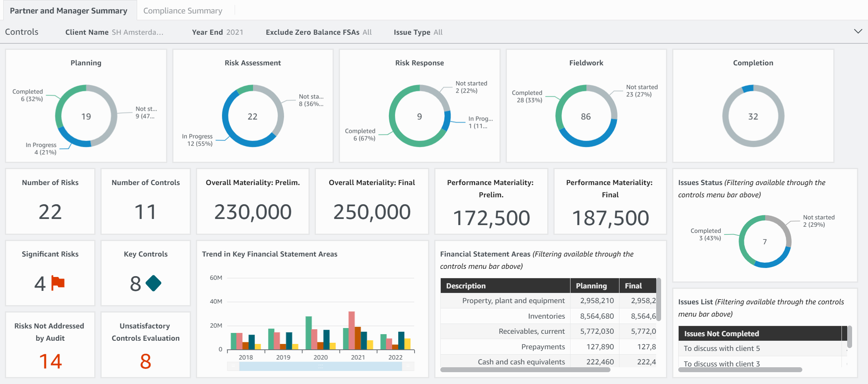Select the Inventories row in the table
This screenshot has height=384, width=868.
pyautogui.click(x=546, y=316)
